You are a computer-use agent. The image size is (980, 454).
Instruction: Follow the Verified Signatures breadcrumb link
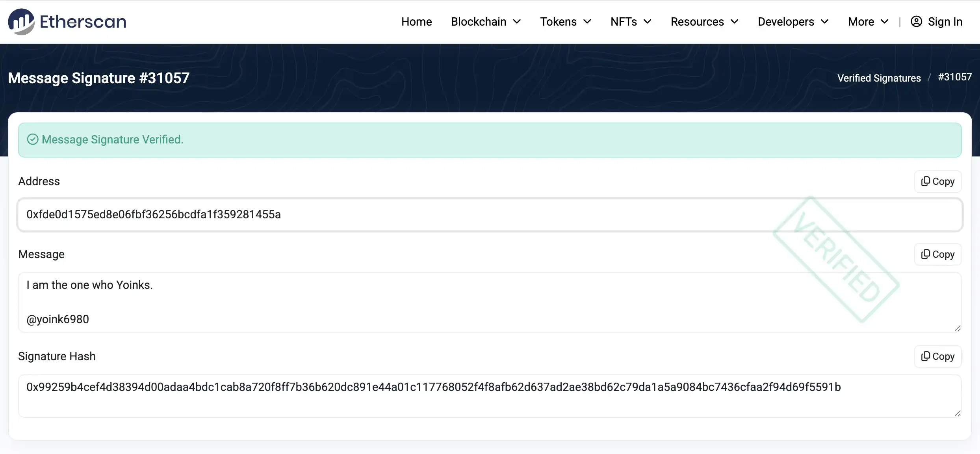(879, 78)
